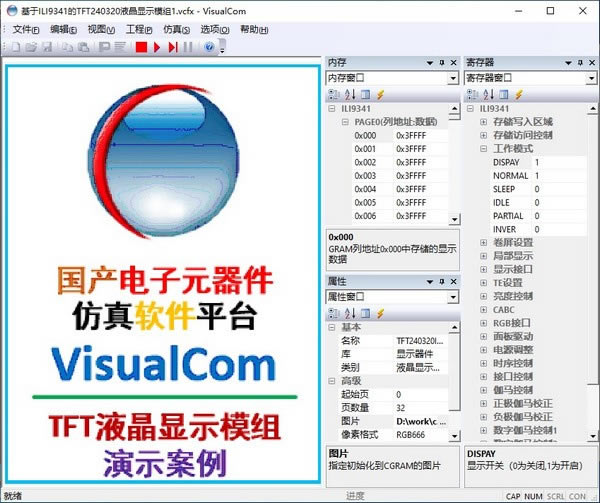
Task: Step simulation with red step button
Action: click(173, 47)
